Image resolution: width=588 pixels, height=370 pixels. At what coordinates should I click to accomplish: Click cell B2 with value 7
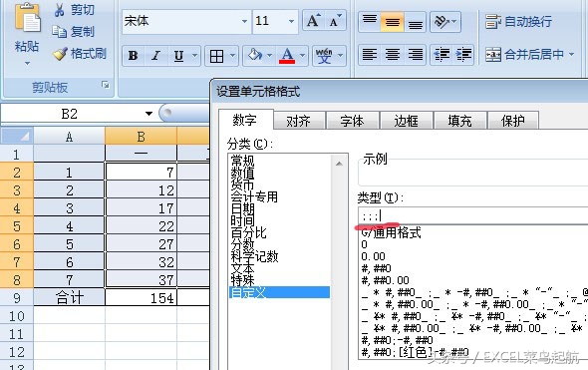coord(141,173)
